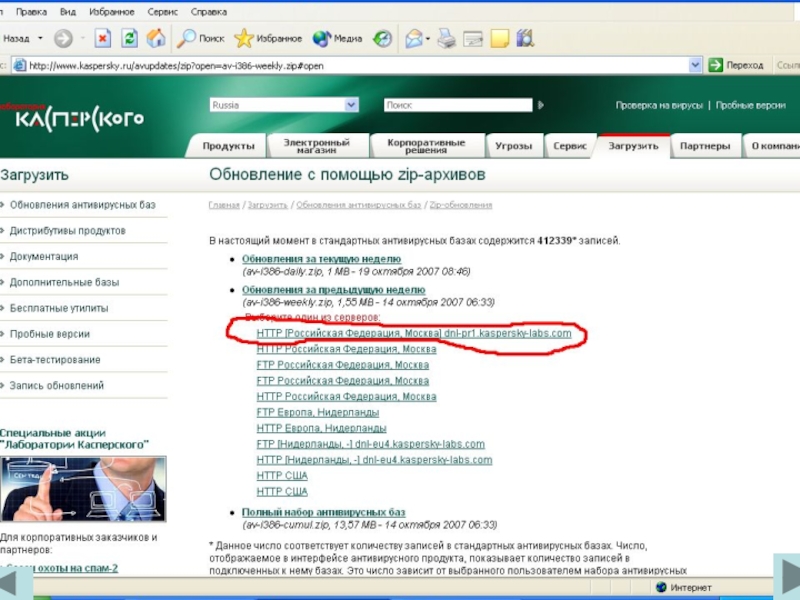The width and height of the screenshot is (800, 600).
Task: Open Дополнительные базы sidebar item
Action: click(64, 282)
